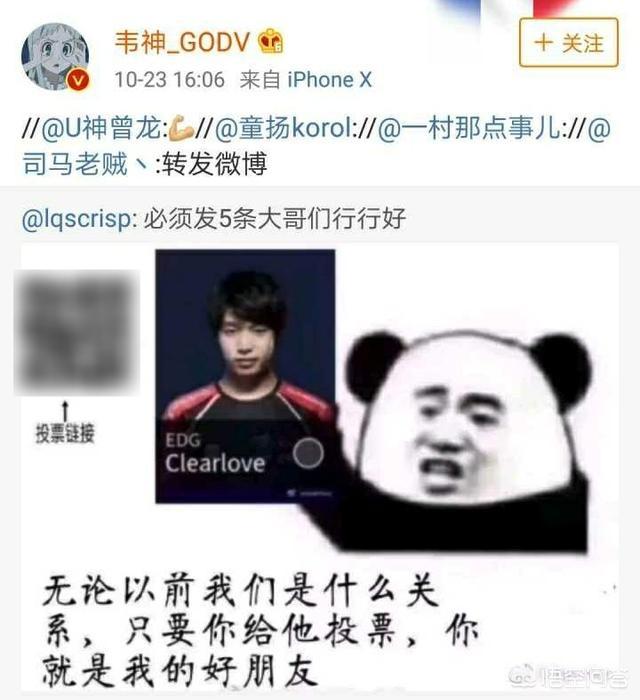The image size is (640, 700).
Task: Click the round circle on the Clearlove card
Action: [x=308, y=453]
